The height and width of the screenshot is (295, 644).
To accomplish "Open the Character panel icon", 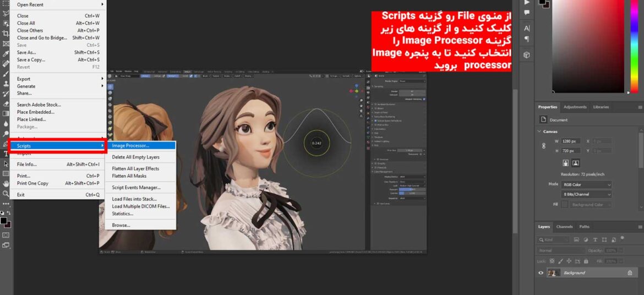I will coord(527,29).
